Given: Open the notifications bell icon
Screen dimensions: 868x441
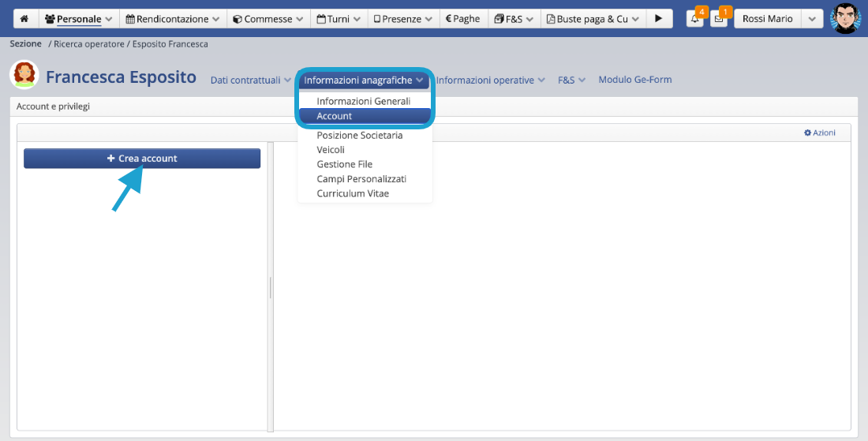Looking at the screenshot, I should pyautogui.click(x=694, y=19).
